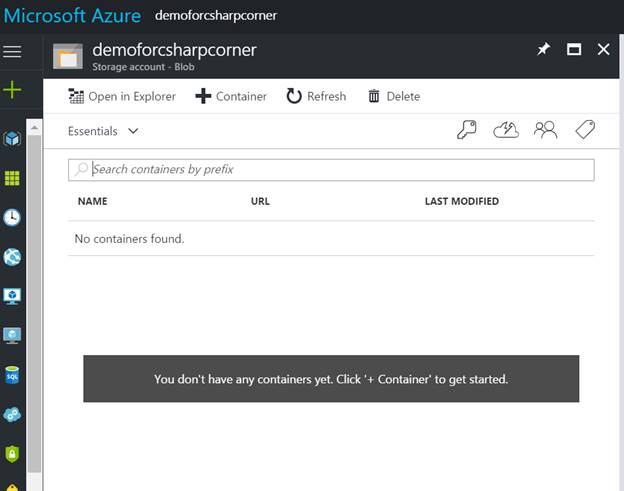
Task: Open the SQL databases icon
Action: 12,375
